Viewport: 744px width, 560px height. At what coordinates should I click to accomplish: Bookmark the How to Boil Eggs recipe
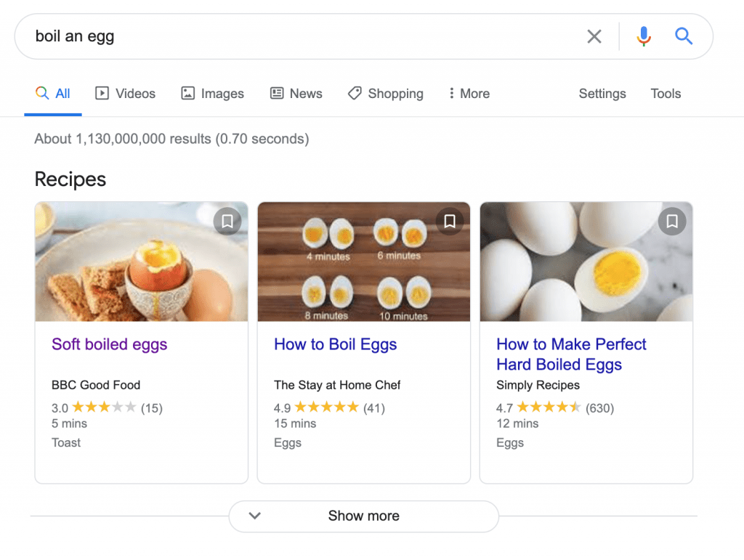click(449, 221)
